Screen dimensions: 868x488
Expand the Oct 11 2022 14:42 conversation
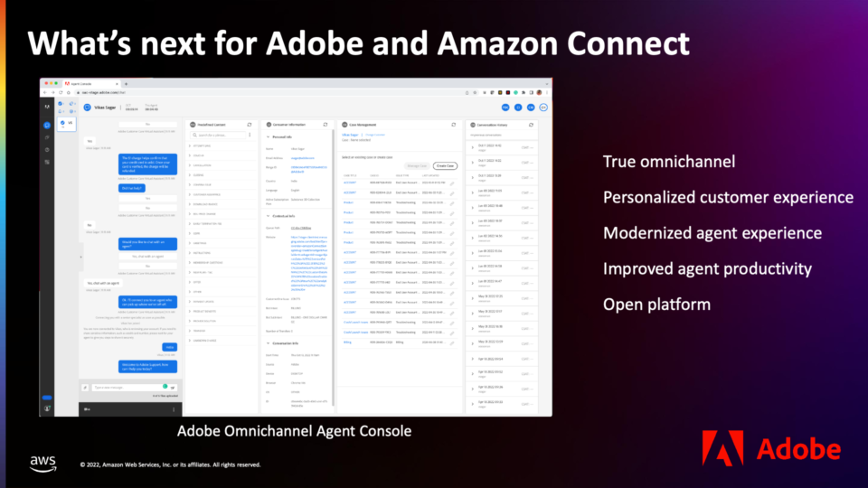(x=473, y=147)
